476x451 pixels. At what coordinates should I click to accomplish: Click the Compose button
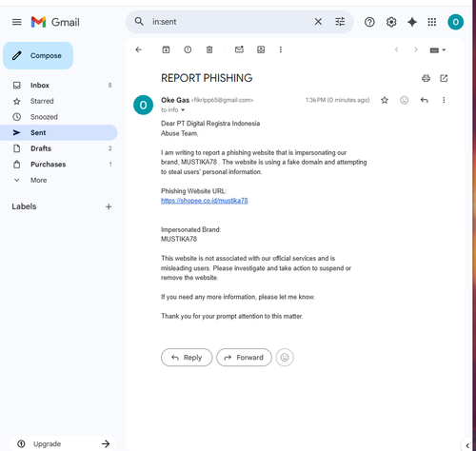point(38,55)
